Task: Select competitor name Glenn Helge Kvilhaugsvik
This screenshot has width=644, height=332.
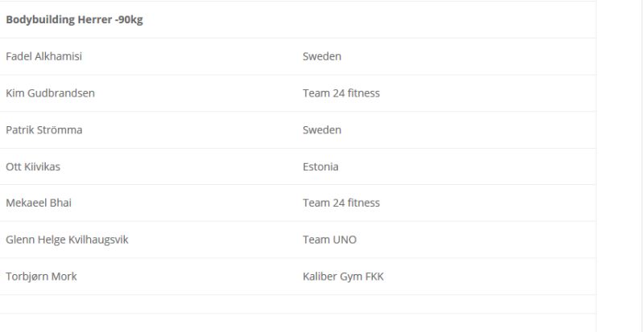Action: (67, 240)
